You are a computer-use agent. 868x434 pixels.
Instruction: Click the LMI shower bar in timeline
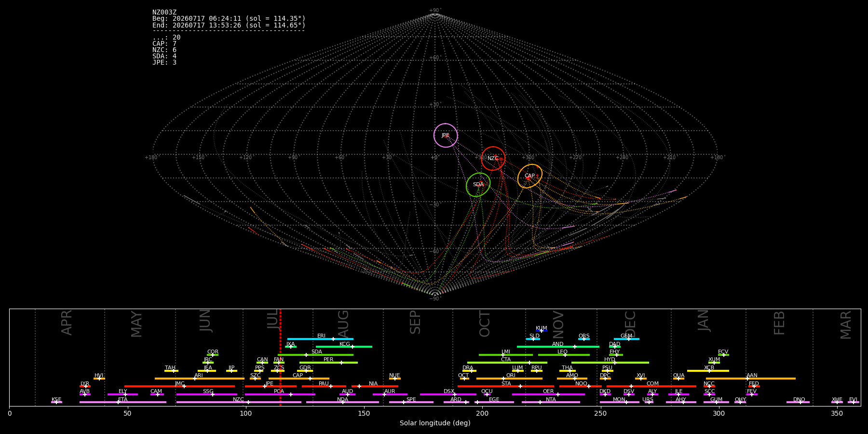click(x=506, y=355)
